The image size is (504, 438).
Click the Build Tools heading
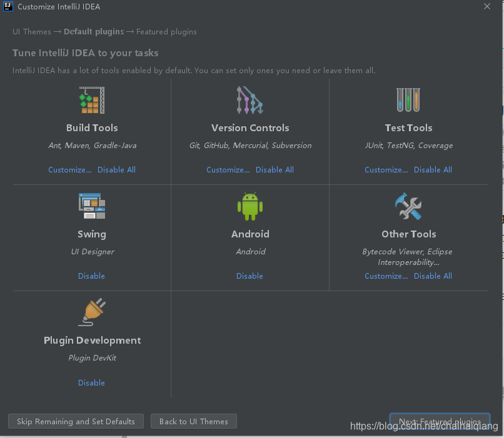click(92, 128)
